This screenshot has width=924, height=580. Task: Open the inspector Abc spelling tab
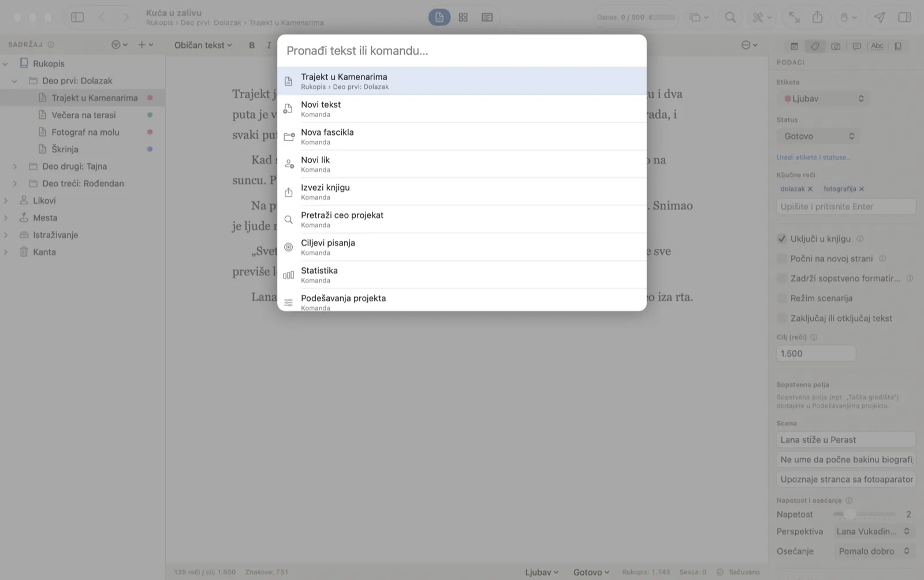coord(877,46)
